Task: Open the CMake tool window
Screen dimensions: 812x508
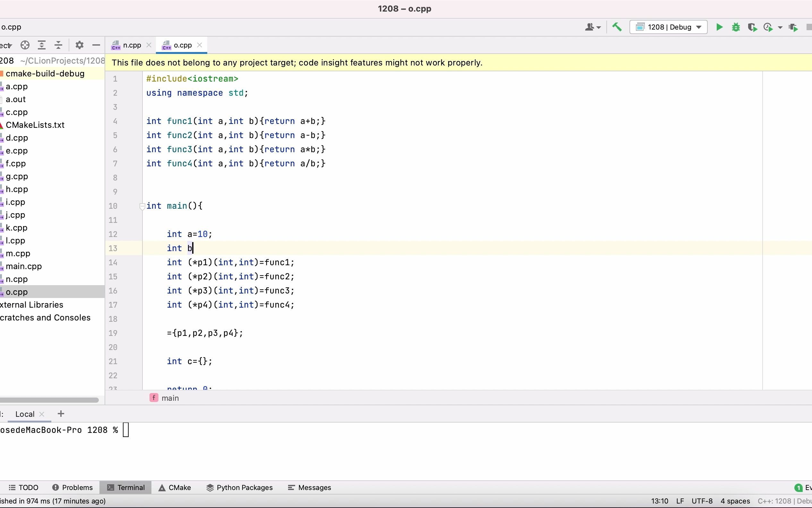Action: pyautogui.click(x=175, y=487)
